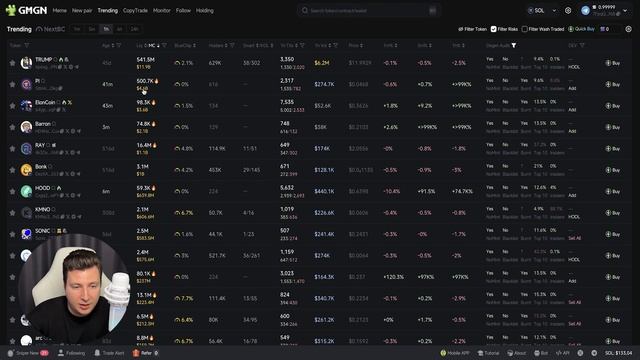This screenshot has width=640, height=360.
Task: Click the Bonk token icon
Action: 26,170
